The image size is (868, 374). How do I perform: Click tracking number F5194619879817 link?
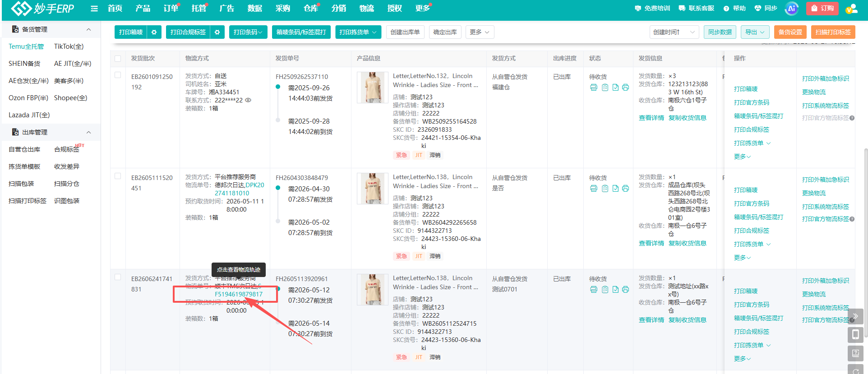[x=239, y=294]
